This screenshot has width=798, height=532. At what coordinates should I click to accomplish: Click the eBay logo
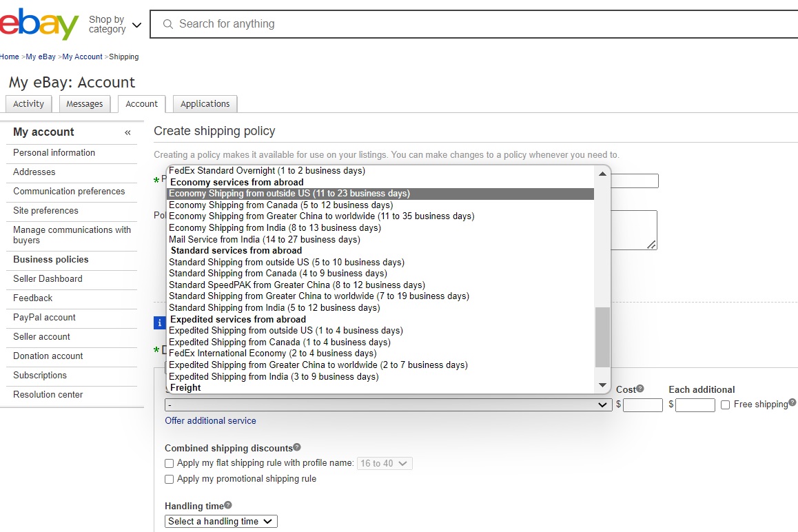coord(39,24)
